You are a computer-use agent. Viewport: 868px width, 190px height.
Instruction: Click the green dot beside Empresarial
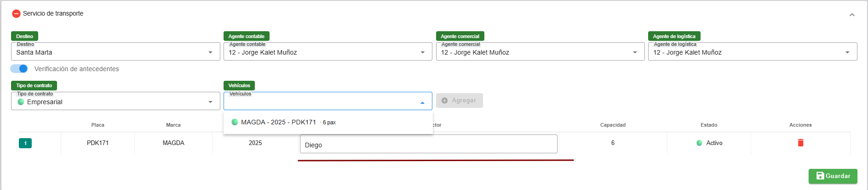[21, 102]
